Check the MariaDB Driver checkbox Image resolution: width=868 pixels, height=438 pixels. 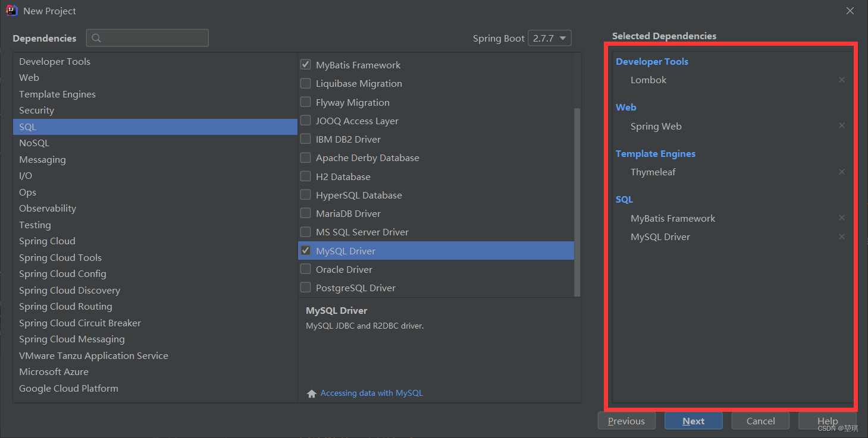(x=305, y=213)
